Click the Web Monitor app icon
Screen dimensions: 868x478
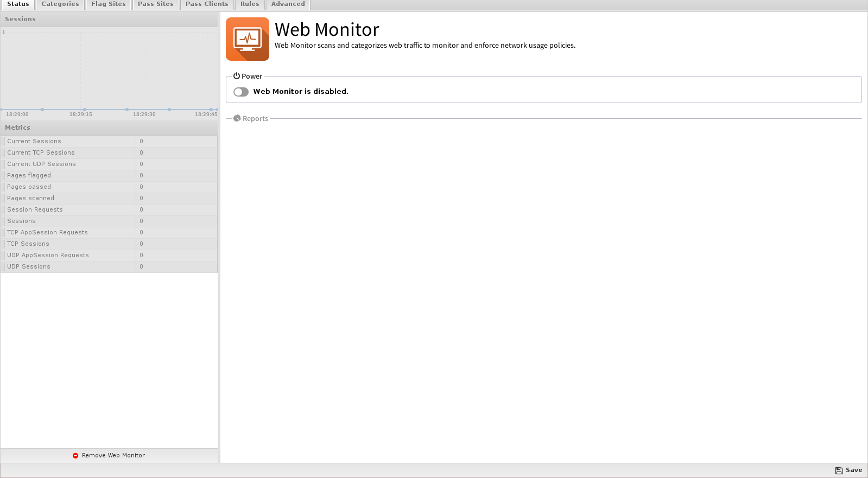click(247, 39)
